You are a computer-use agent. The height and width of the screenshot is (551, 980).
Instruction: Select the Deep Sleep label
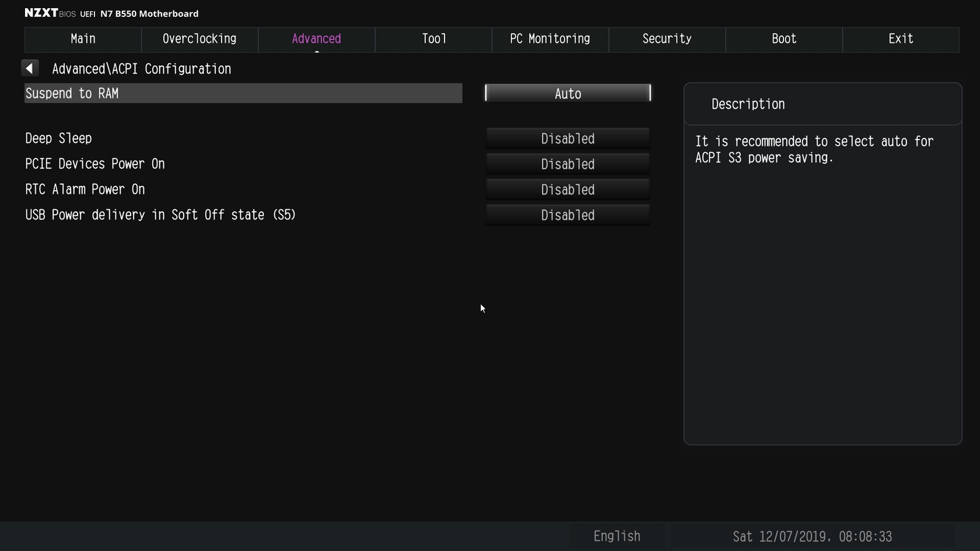(x=58, y=139)
